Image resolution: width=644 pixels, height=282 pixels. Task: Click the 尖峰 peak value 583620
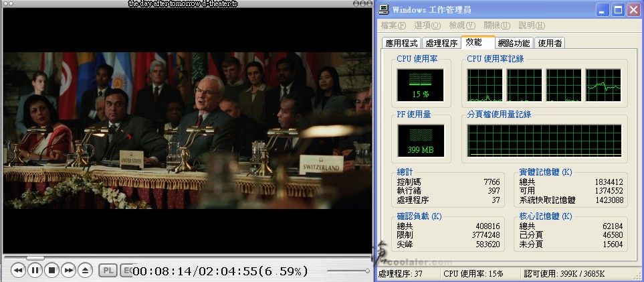tap(488, 244)
